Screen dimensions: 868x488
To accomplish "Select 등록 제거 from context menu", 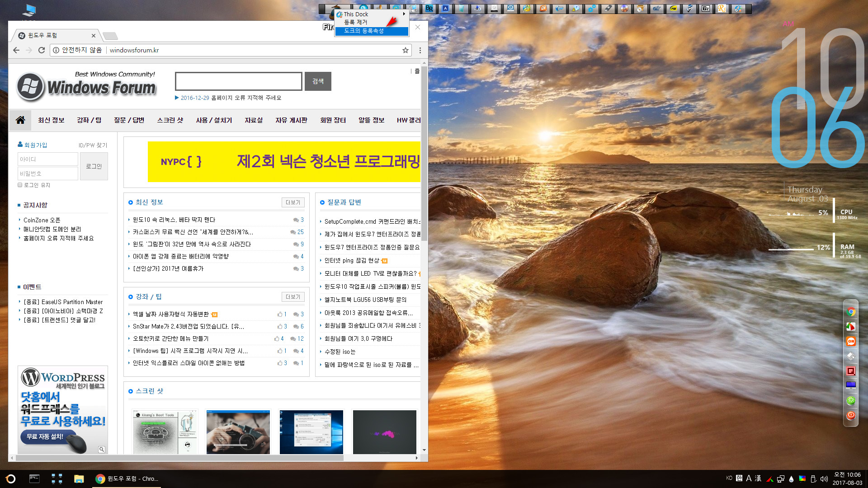I will (x=372, y=22).
